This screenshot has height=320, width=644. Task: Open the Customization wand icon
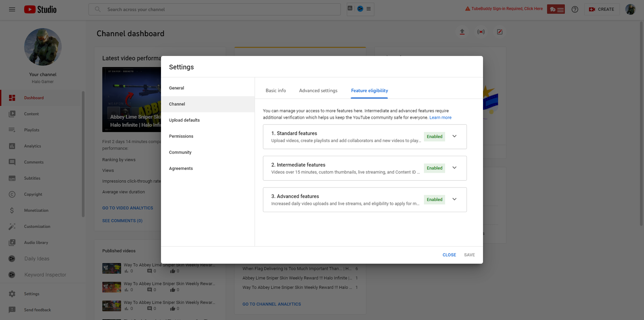[x=12, y=227]
